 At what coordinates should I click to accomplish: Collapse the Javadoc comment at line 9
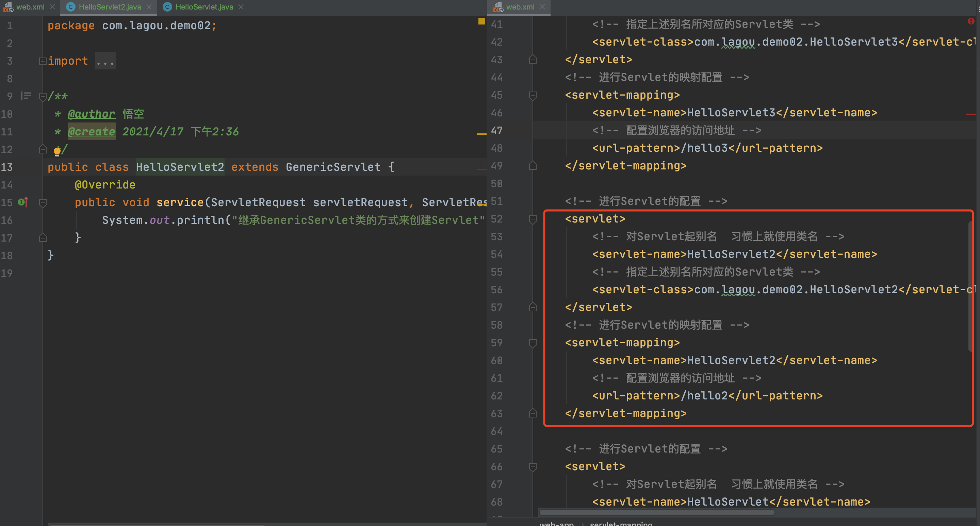tap(43, 97)
